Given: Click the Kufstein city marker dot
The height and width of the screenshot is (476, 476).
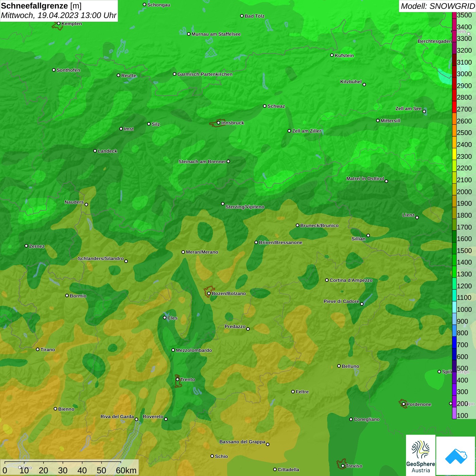Looking at the screenshot, I should (332, 55).
